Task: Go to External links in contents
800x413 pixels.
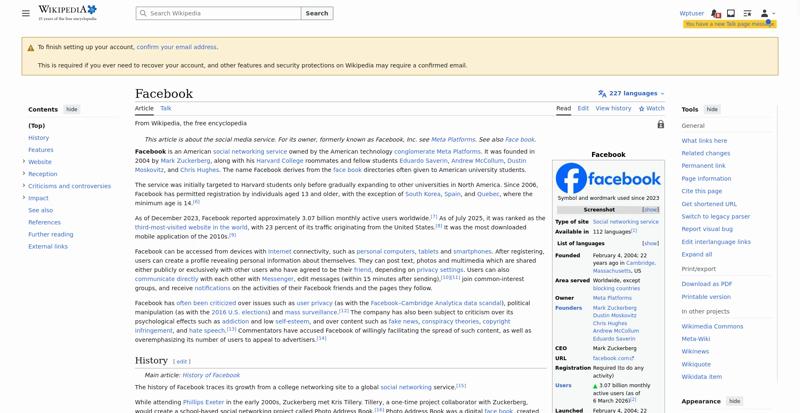Action: tap(48, 246)
